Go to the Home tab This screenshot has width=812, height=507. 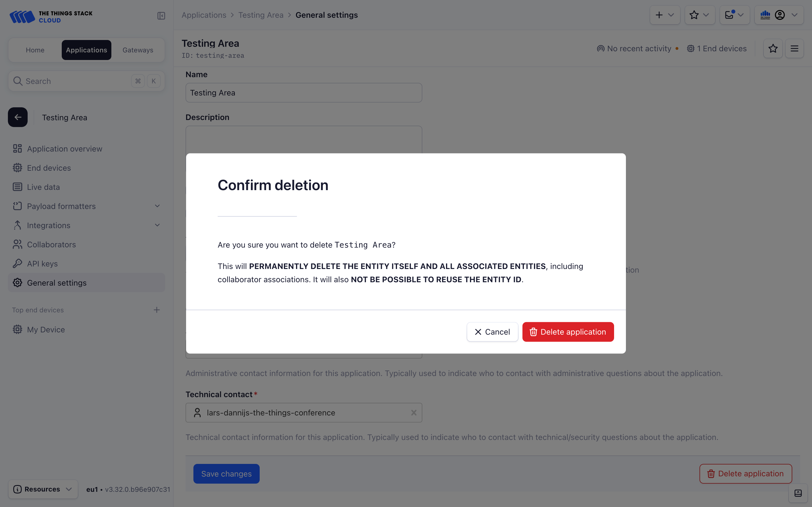pos(35,50)
